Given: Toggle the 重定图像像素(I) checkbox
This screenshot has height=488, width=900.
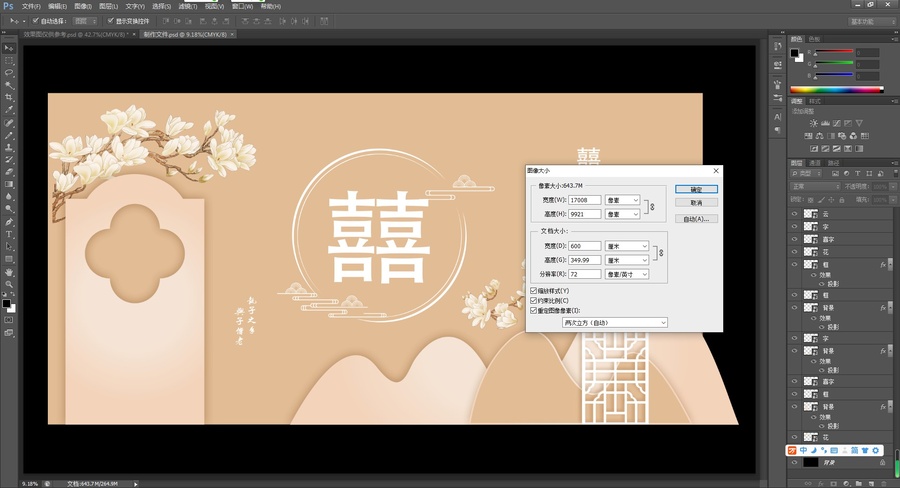Looking at the screenshot, I should point(533,310).
